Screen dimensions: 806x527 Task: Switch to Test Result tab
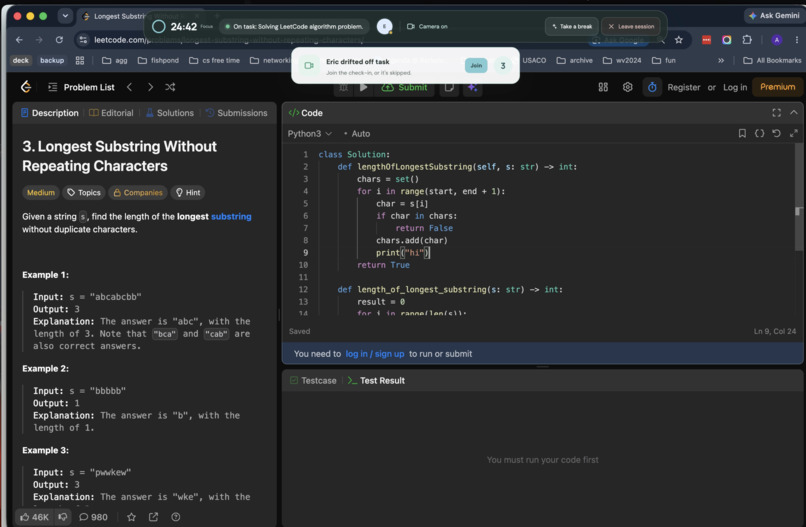click(x=376, y=380)
